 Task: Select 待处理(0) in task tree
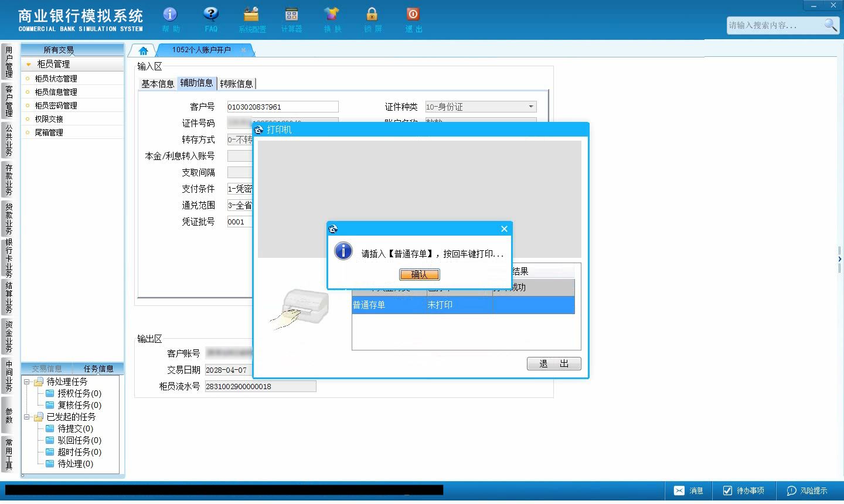[75, 464]
